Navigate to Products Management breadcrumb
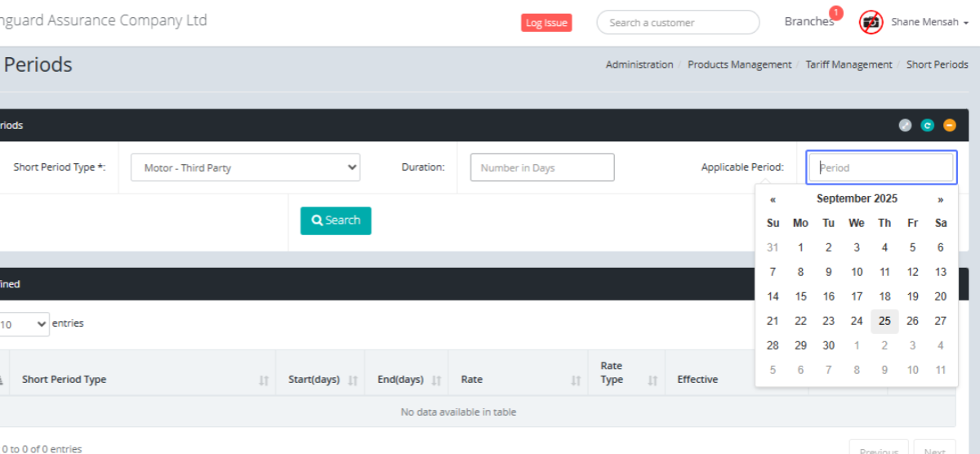The image size is (980, 454). point(739,65)
